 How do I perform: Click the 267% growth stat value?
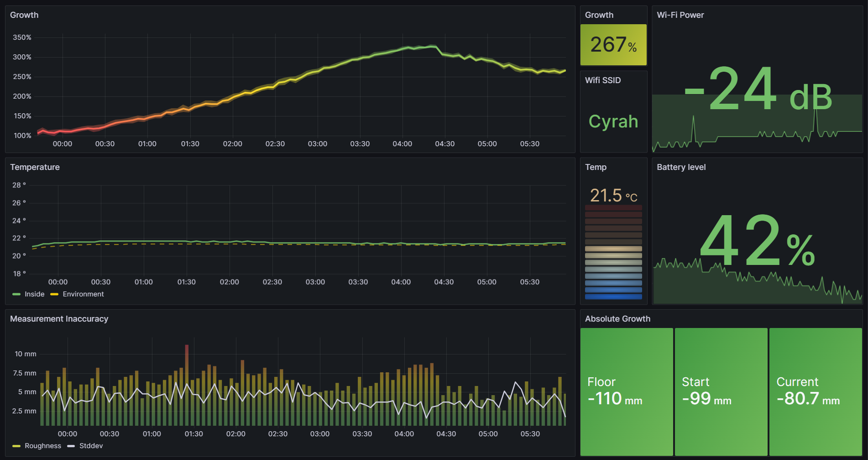pos(613,45)
